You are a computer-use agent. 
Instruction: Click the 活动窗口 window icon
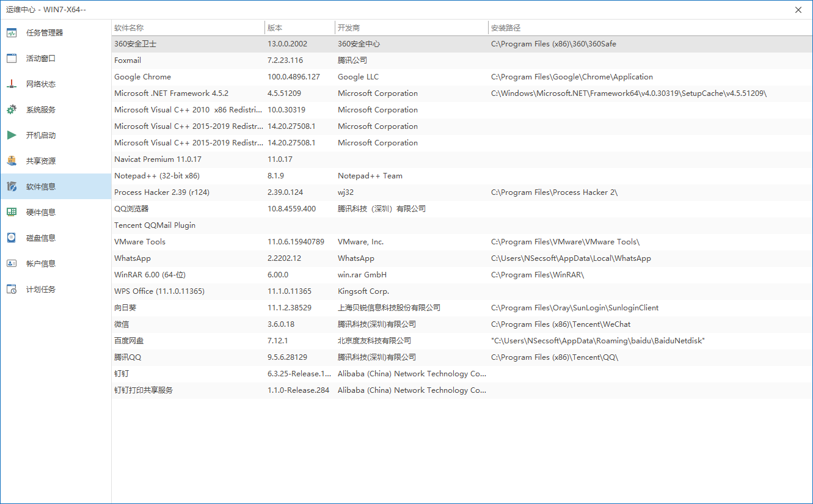pos(12,59)
